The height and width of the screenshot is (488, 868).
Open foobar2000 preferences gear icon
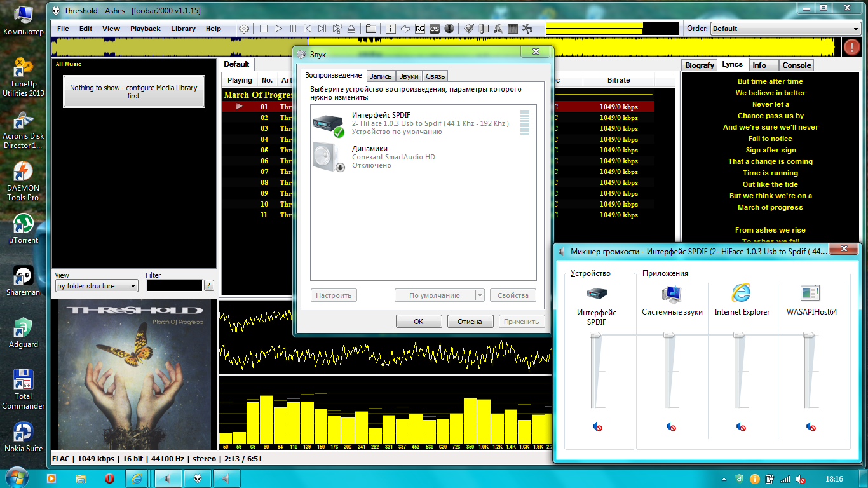(x=244, y=29)
